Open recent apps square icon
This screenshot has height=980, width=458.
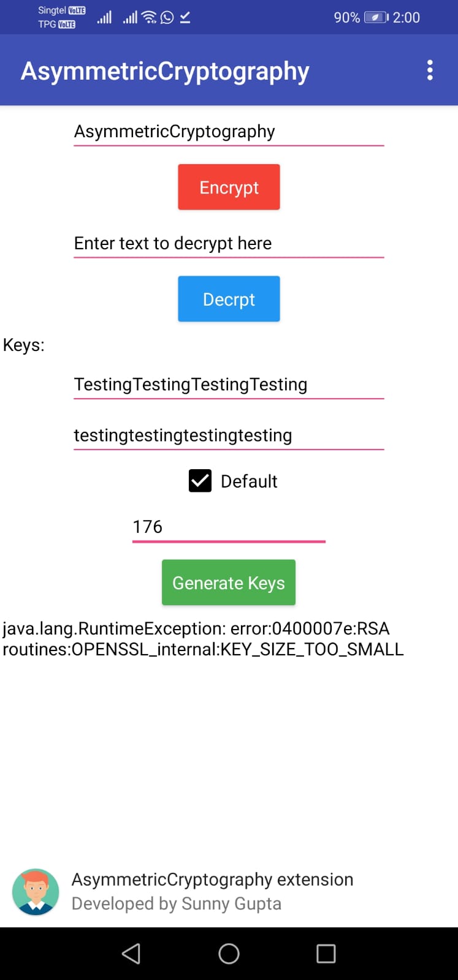point(326,954)
